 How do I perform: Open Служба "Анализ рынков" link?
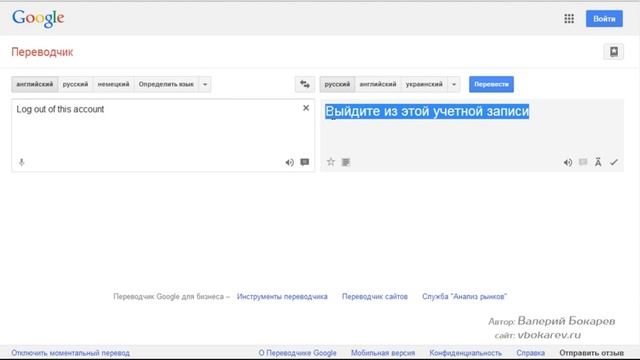click(464, 296)
